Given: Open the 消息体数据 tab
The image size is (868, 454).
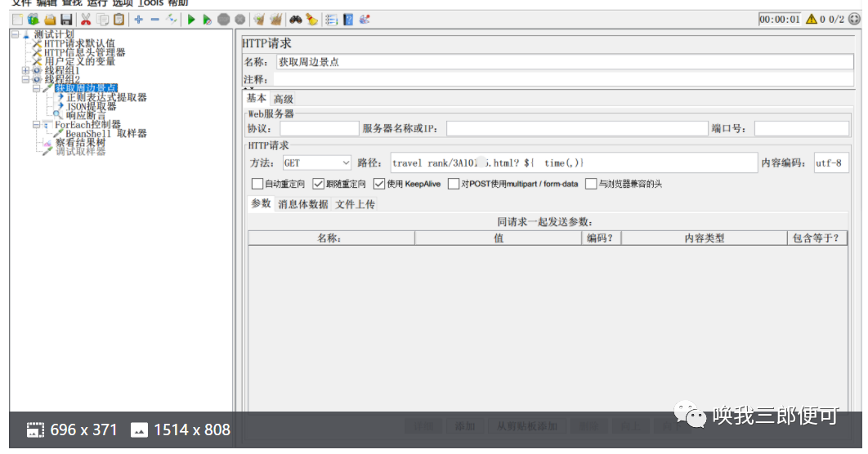Looking at the screenshot, I should [x=302, y=204].
